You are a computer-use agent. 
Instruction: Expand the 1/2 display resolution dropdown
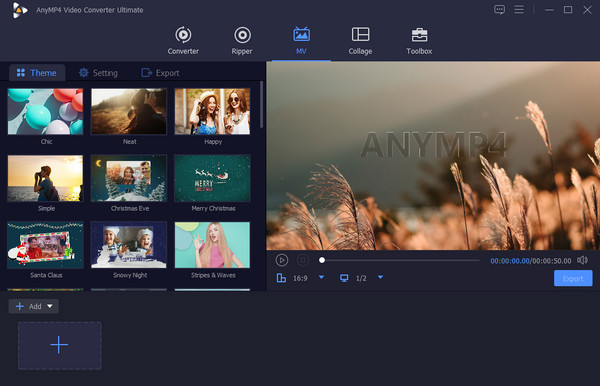coord(380,277)
